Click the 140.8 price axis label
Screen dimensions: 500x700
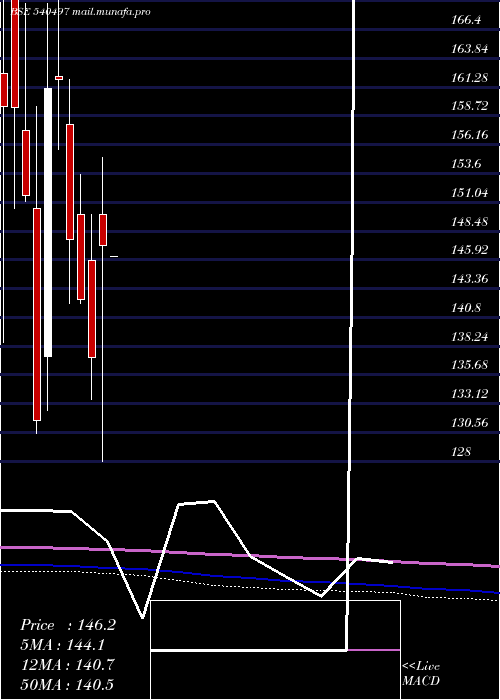coord(466,308)
